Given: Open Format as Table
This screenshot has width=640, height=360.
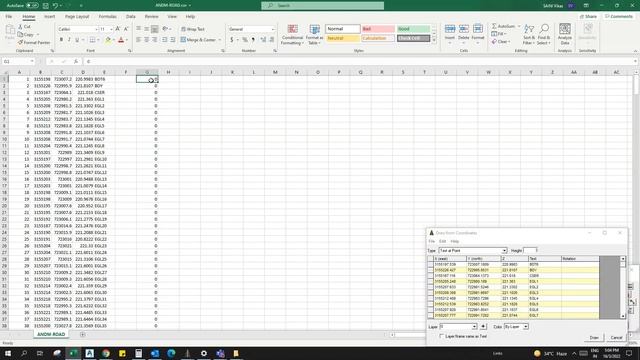Looking at the screenshot, I should (x=314, y=35).
